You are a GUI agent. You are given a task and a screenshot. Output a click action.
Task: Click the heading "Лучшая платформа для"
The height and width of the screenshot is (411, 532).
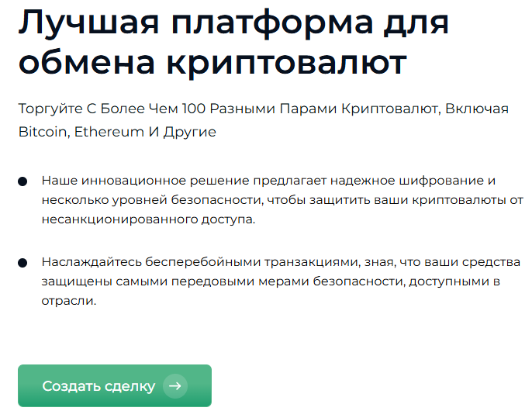click(233, 23)
